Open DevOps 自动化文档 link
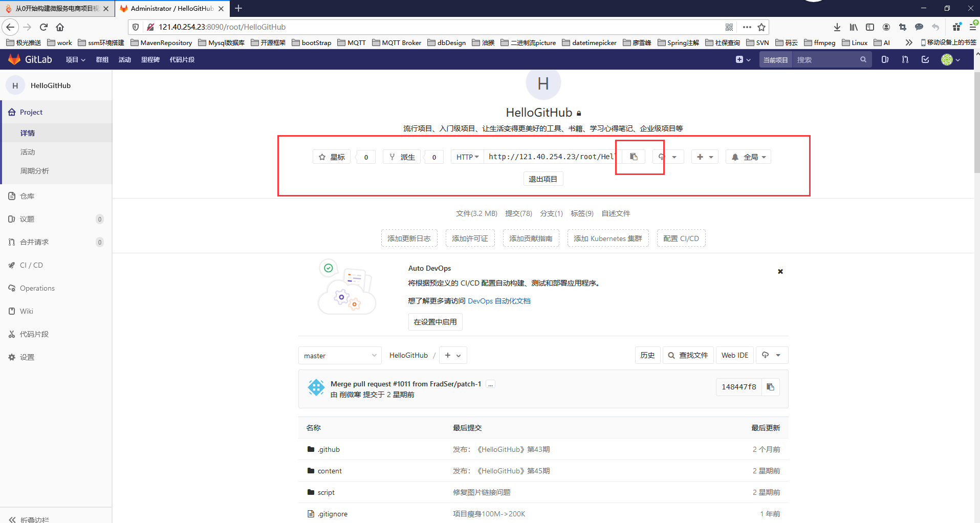Viewport: 980px width, 523px height. point(499,301)
